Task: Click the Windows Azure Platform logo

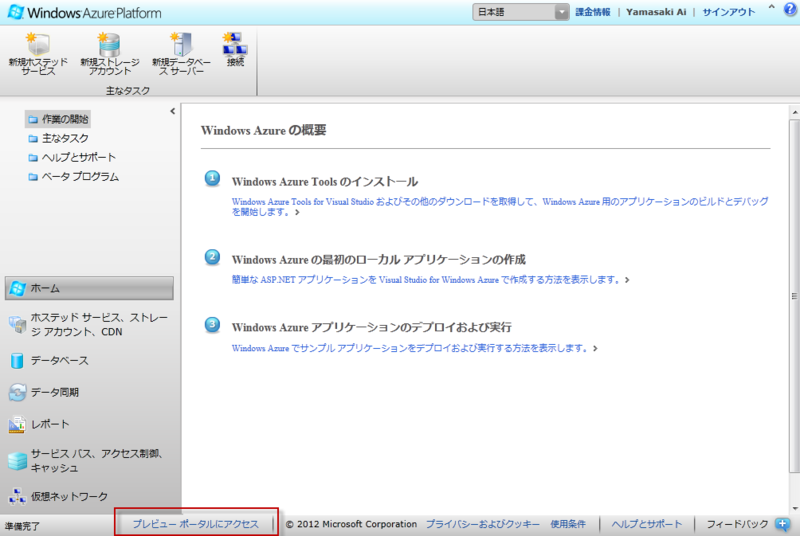Action: pos(85,12)
